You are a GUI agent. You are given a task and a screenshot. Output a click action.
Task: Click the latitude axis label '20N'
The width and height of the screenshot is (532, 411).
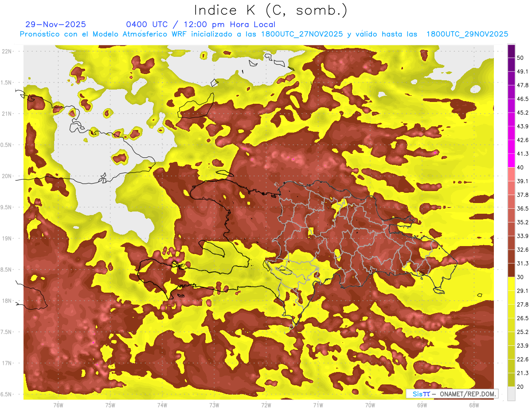tap(7, 176)
